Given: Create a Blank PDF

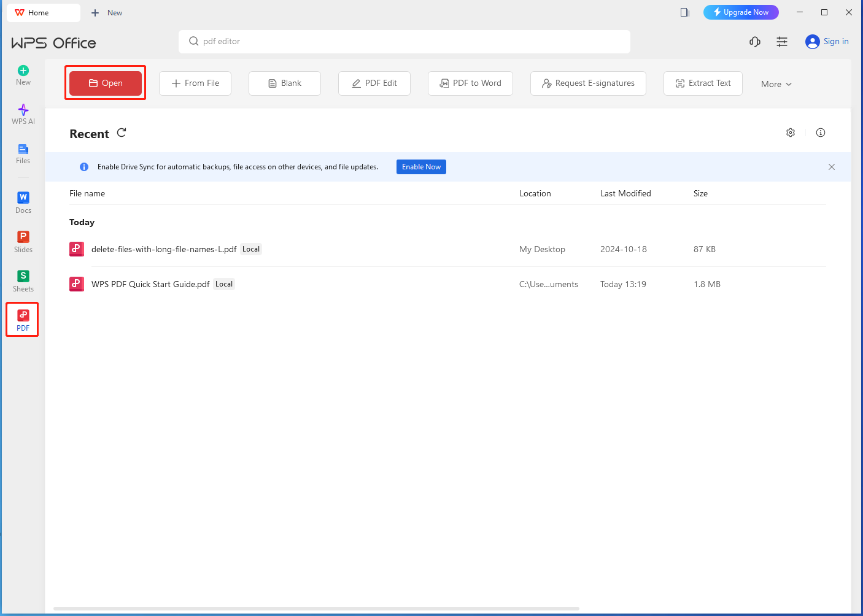Looking at the screenshot, I should [285, 83].
